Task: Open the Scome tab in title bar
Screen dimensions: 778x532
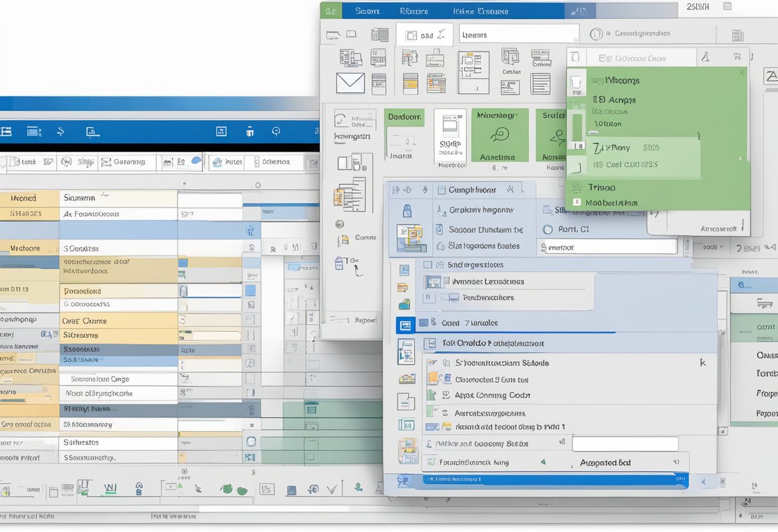Action: [367, 11]
